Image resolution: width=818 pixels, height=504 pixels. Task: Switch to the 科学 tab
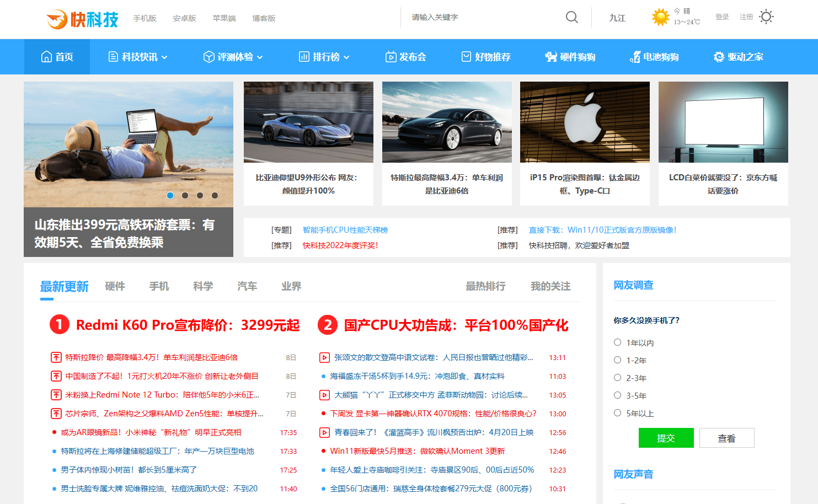point(204,286)
